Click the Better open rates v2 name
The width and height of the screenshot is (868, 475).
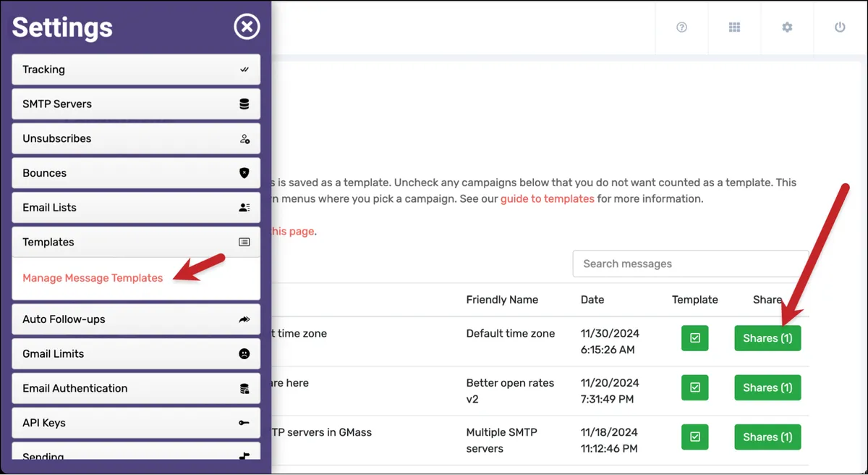[510, 391]
